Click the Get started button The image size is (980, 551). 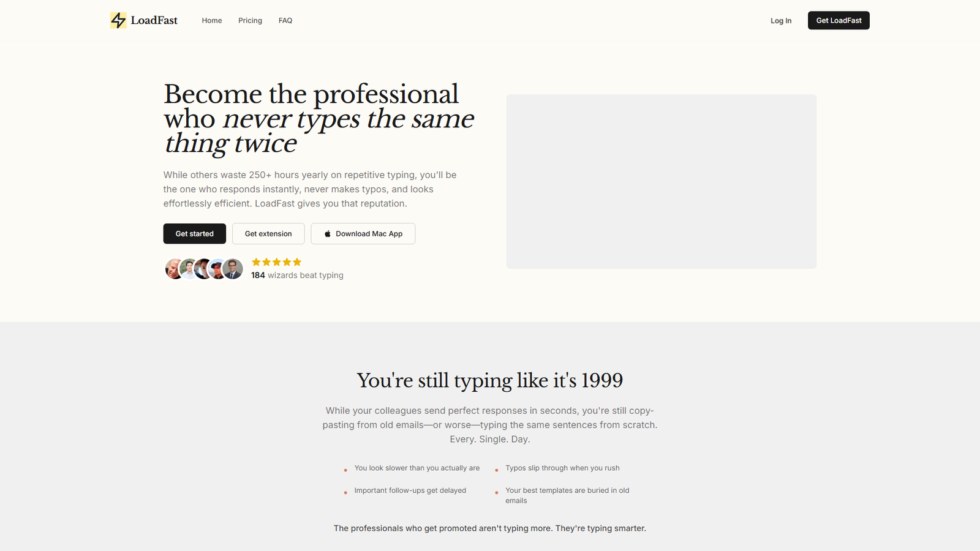(194, 234)
